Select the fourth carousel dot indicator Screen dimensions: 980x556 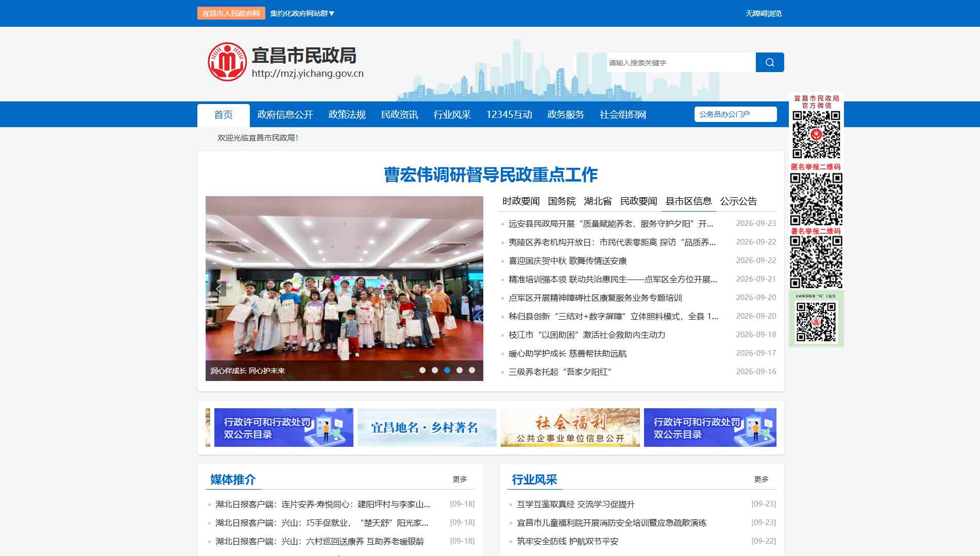pos(460,370)
